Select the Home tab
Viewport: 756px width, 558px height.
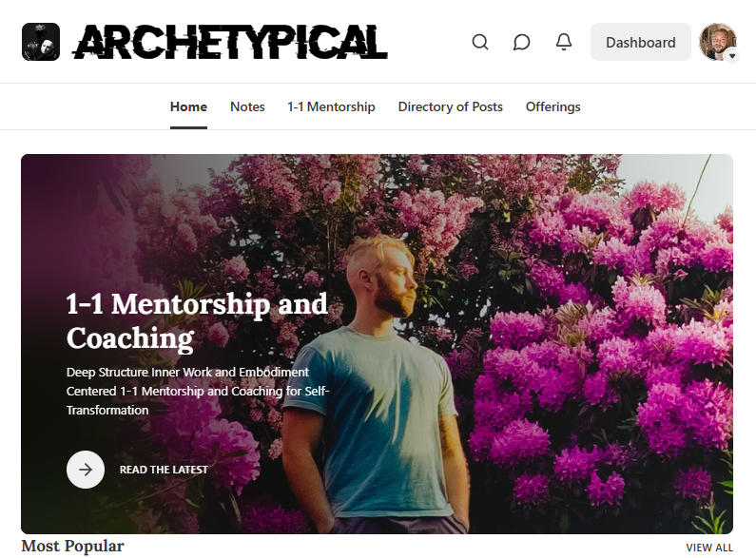tap(188, 106)
